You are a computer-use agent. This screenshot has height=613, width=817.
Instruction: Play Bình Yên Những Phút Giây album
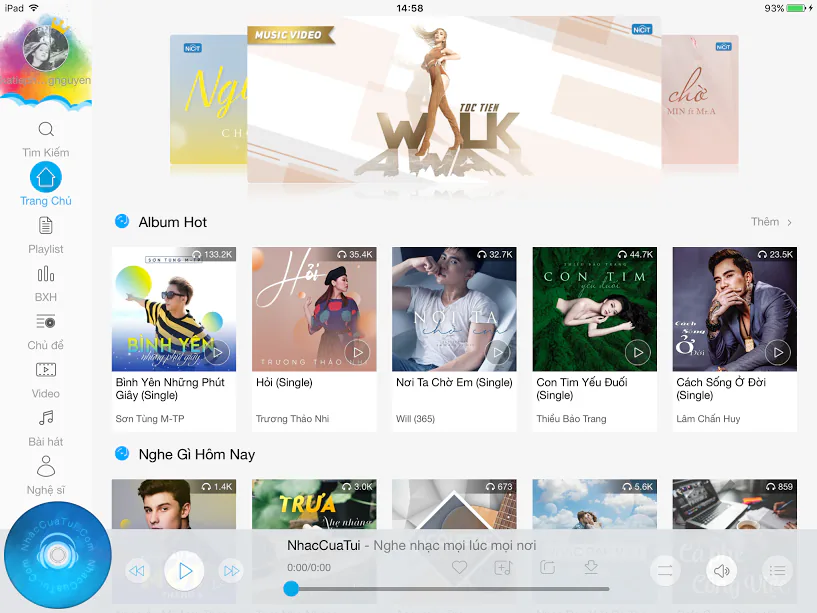(x=217, y=352)
